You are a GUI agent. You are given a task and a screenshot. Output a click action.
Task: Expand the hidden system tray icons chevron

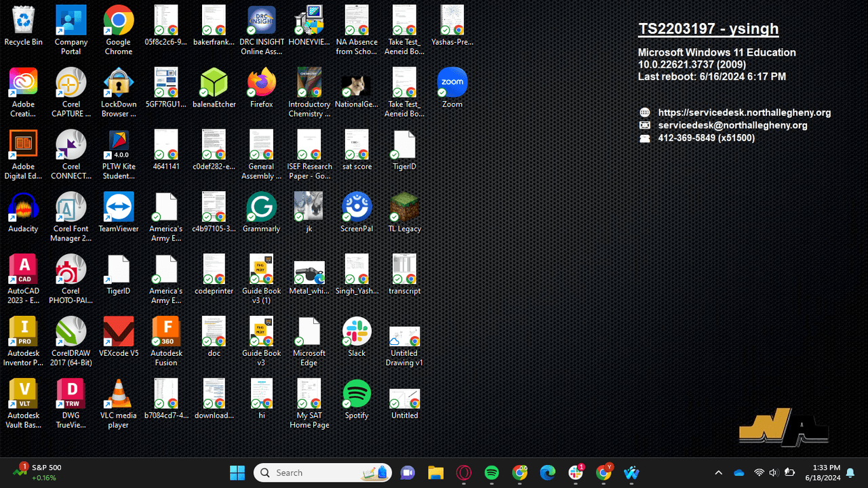[718, 472]
